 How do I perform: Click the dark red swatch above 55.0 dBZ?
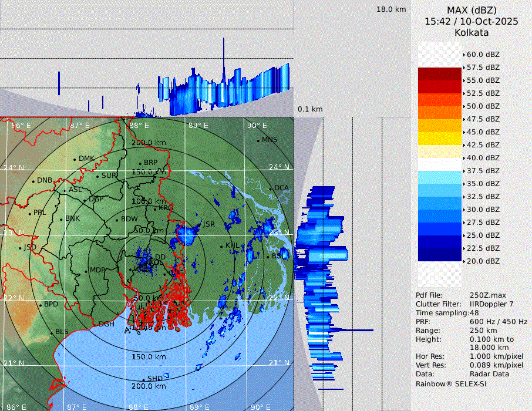(439, 74)
